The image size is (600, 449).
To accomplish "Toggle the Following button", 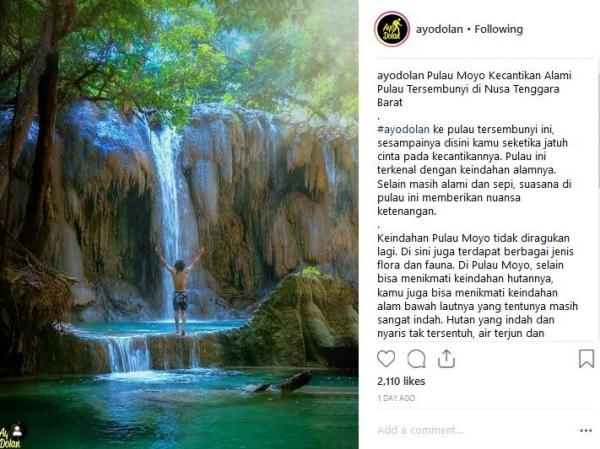I will tap(499, 29).
